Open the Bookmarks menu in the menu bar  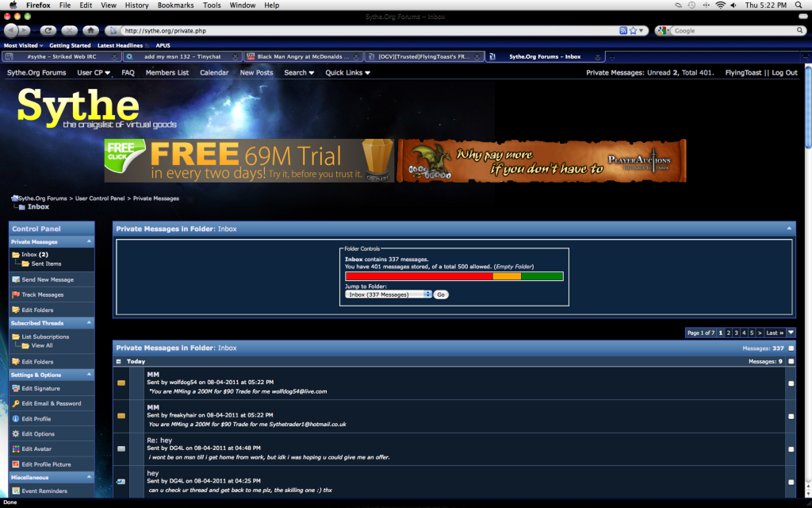[175, 6]
